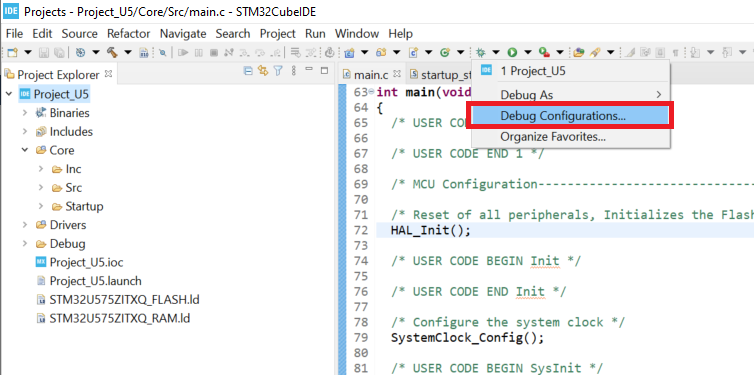Click the Open Element folder icon
Image resolution: width=754 pixels, height=375 pixels.
[579, 52]
